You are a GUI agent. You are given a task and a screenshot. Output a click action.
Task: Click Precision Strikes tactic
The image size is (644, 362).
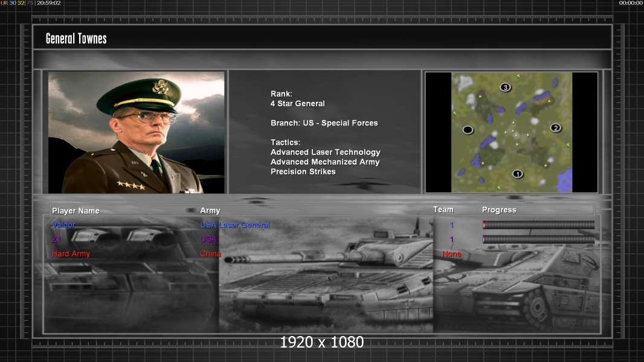[x=303, y=172]
